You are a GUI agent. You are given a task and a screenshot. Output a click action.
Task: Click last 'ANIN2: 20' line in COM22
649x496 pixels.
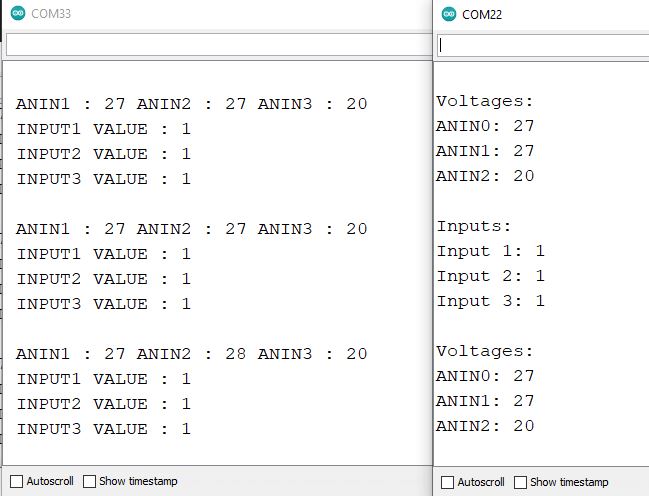click(x=485, y=426)
